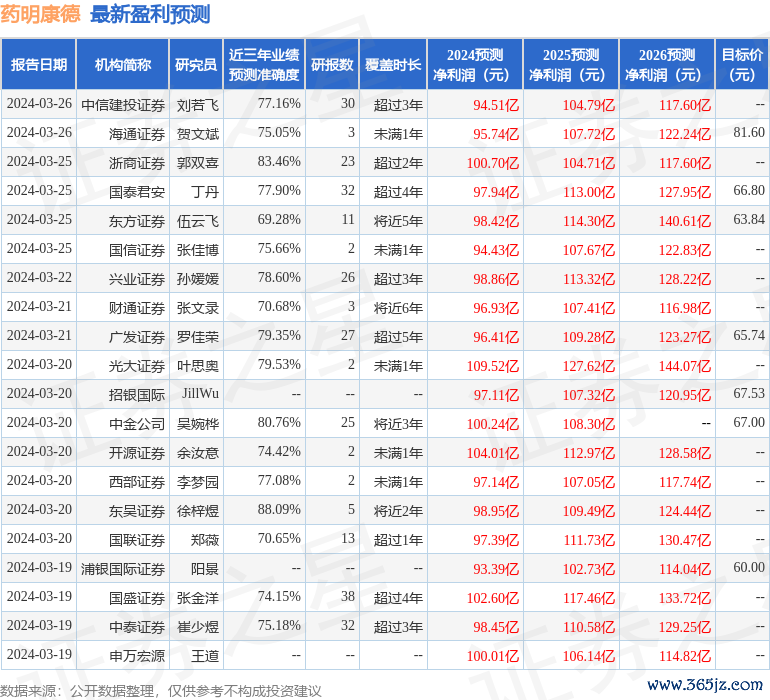Click the 药明康德 title text

pyautogui.click(x=40, y=14)
